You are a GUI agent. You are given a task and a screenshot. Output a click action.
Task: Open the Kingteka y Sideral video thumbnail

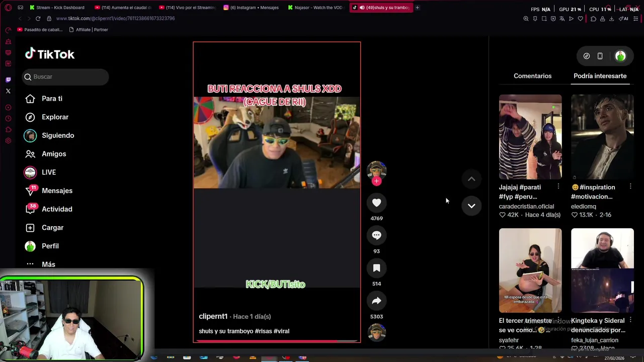[x=602, y=270]
